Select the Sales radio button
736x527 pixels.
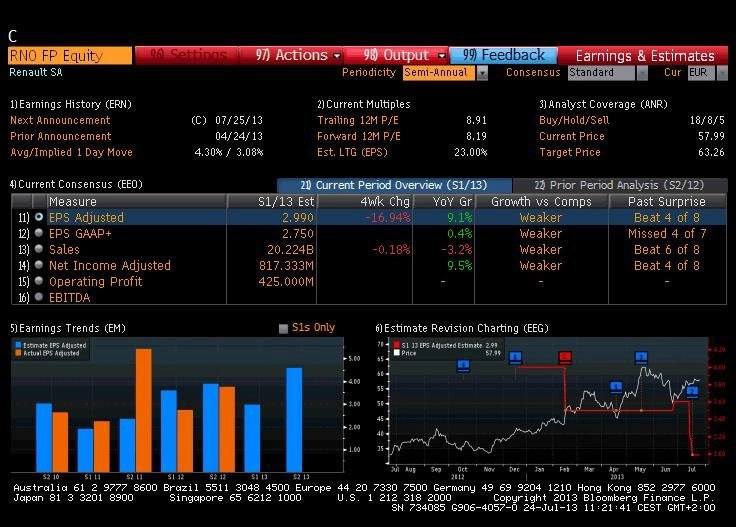click(39, 249)
